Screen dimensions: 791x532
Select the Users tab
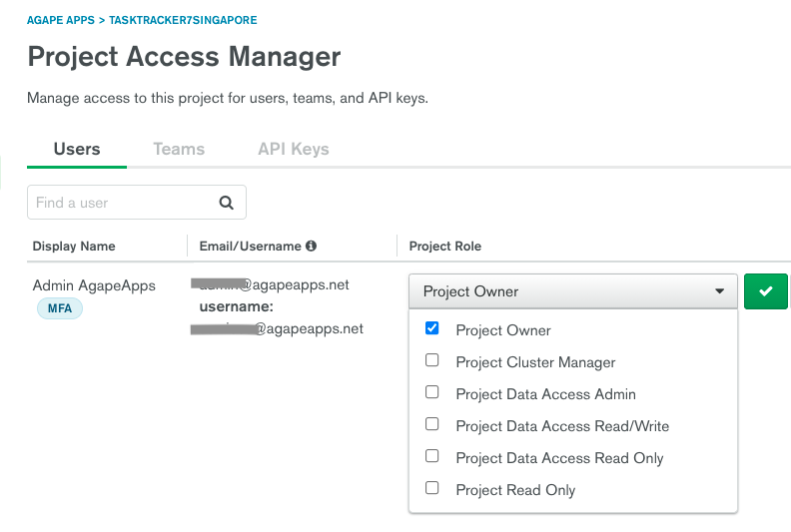point(77,149)
